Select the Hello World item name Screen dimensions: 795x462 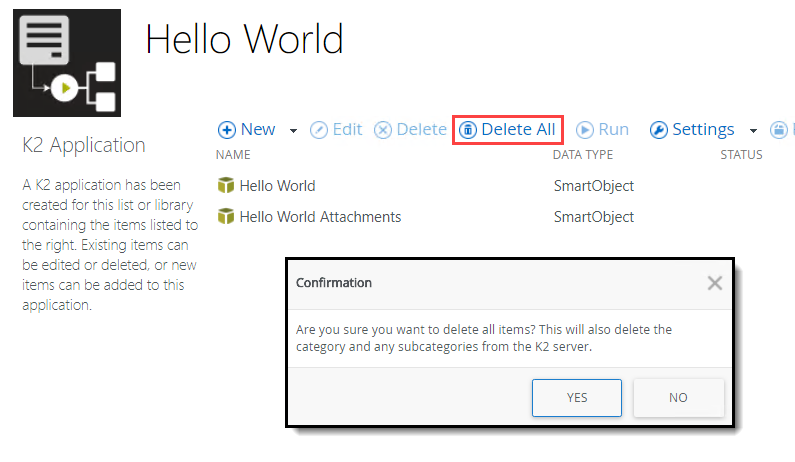pos(277,185)
